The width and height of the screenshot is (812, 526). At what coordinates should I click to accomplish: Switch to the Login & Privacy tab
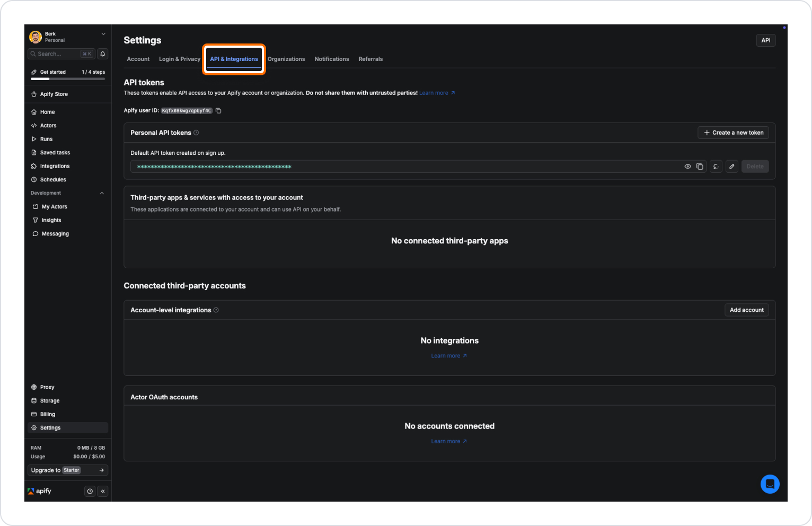[180, 59]
